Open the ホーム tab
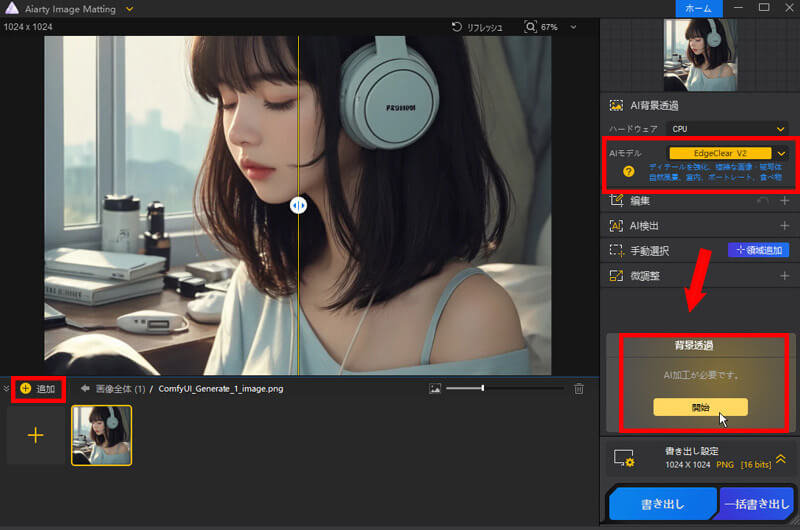Viewport: 800px width, 530px height. coord(698,9)
